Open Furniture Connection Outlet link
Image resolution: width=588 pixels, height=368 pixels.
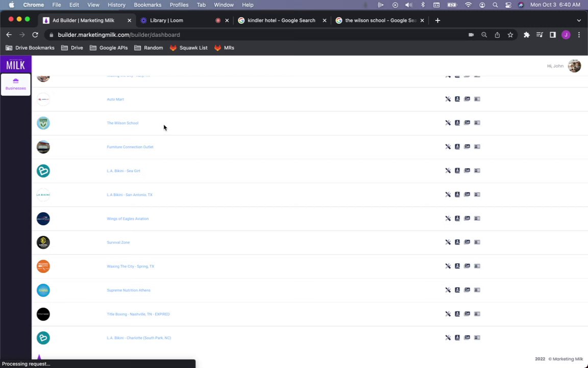[130, 147]
